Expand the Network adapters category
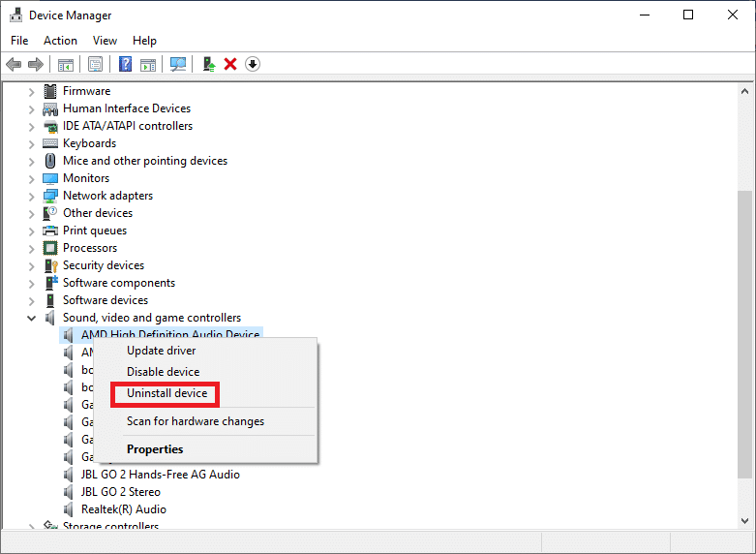Viewport: 756px width, 554px height. click(32, 196)
